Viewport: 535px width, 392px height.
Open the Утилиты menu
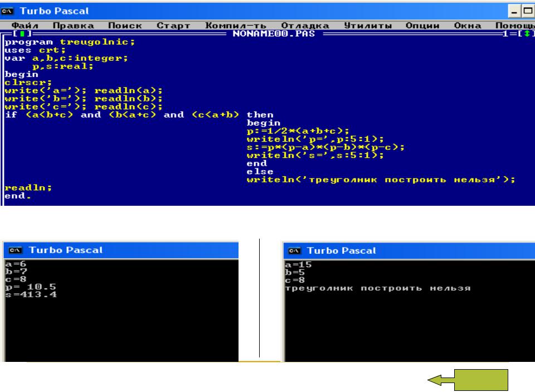pos(367,26)
